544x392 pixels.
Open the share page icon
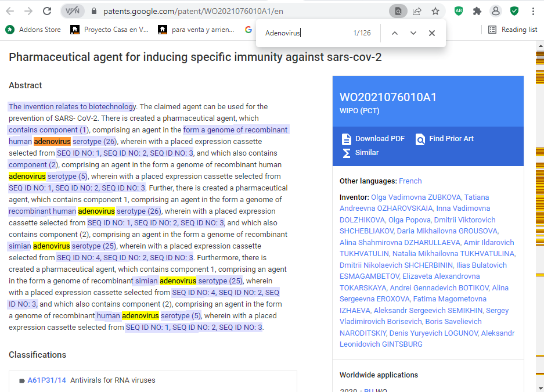[417, 11]
